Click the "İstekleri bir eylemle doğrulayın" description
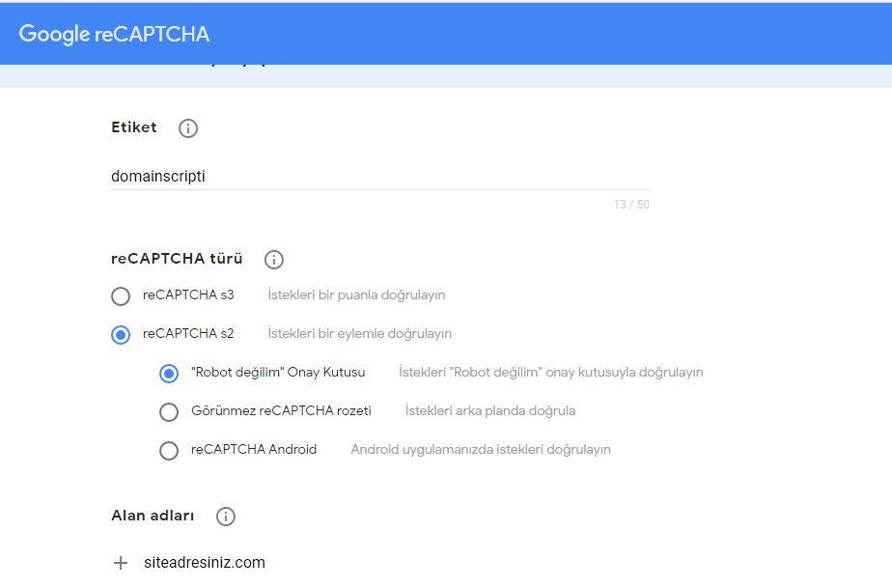The image size is (892, 588). point(359,333)
